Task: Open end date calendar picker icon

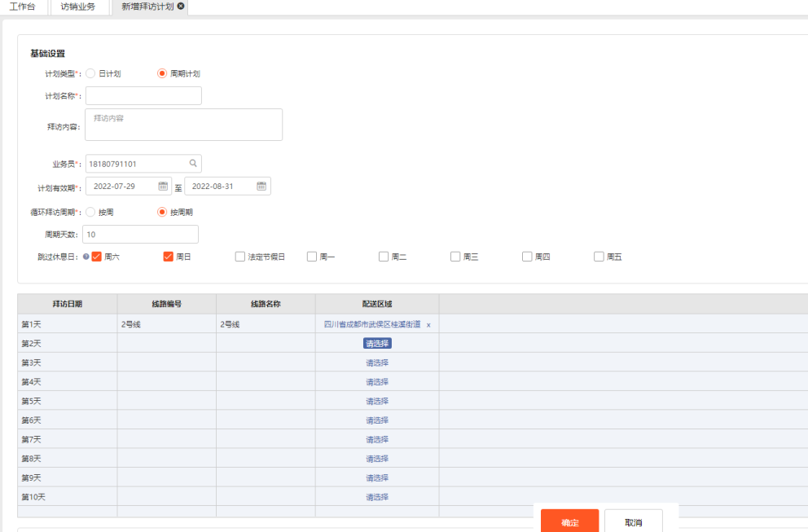Action: tap(261, 186)
